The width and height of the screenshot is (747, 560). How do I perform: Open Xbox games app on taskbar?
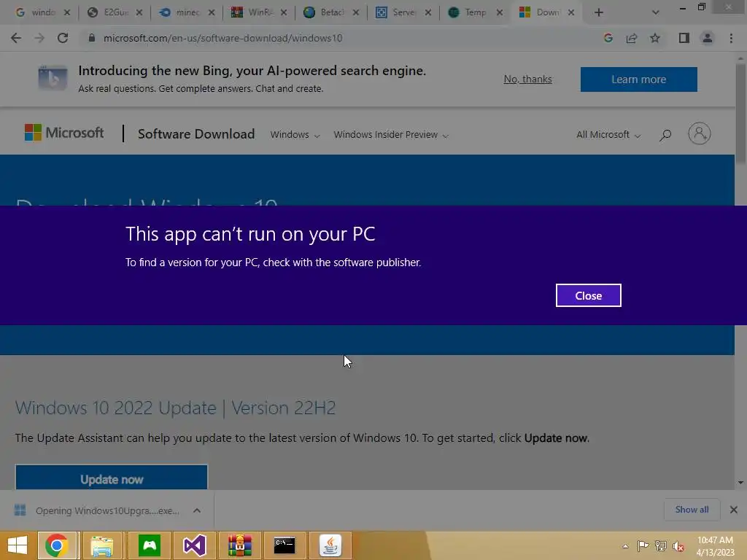point(149,545)
